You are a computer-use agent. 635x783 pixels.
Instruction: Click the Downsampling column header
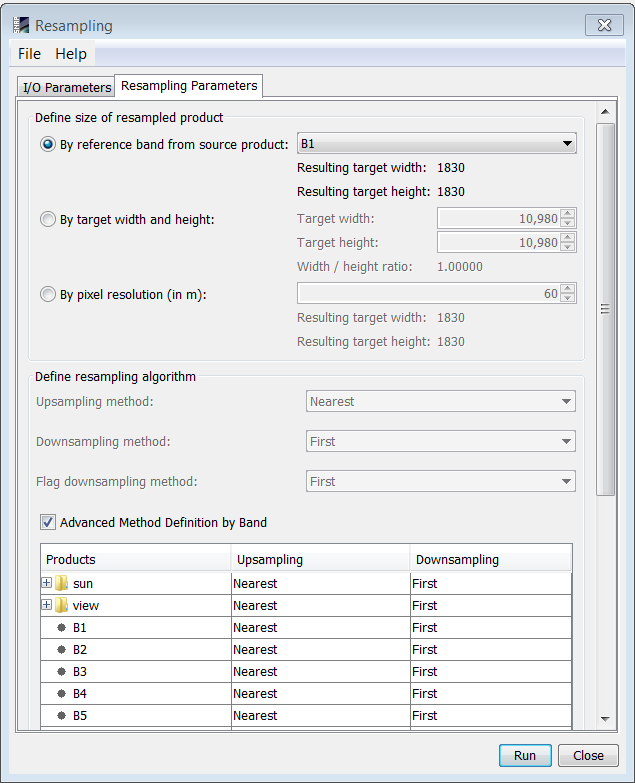(x=491, y=559)
